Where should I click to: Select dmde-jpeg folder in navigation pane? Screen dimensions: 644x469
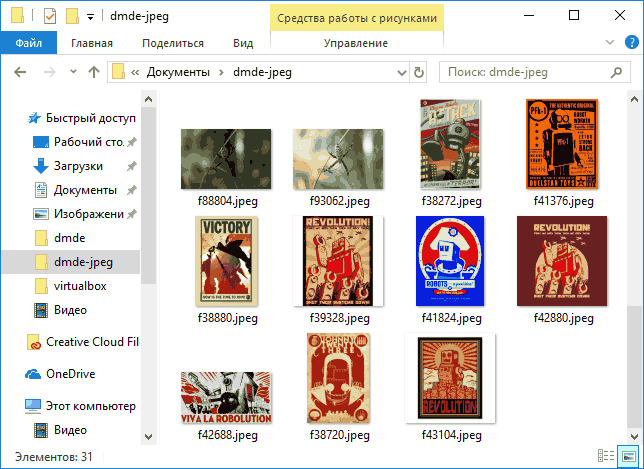(71, 262)
